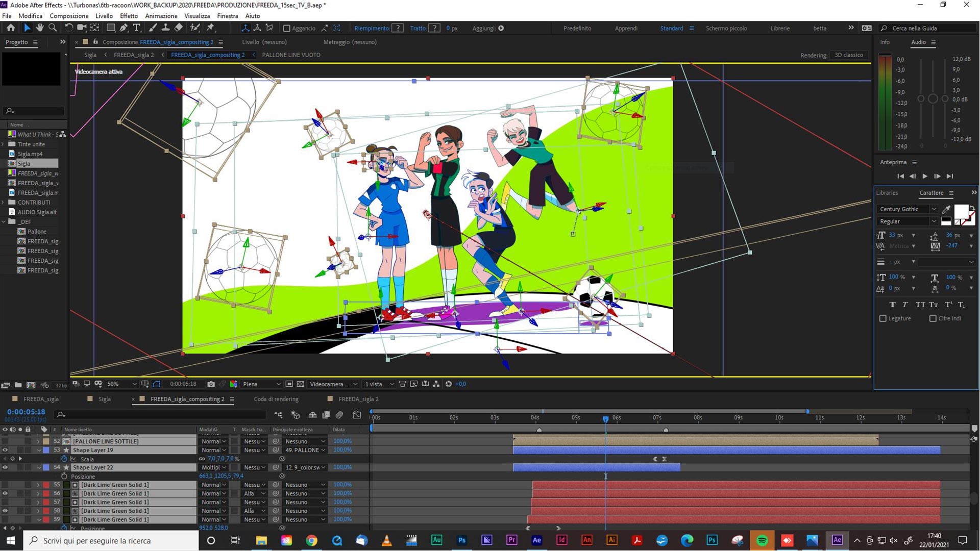Toggle visibility of Shape Layer 19
Viewport: 980px width, 551px height.
tap(6, 449)
